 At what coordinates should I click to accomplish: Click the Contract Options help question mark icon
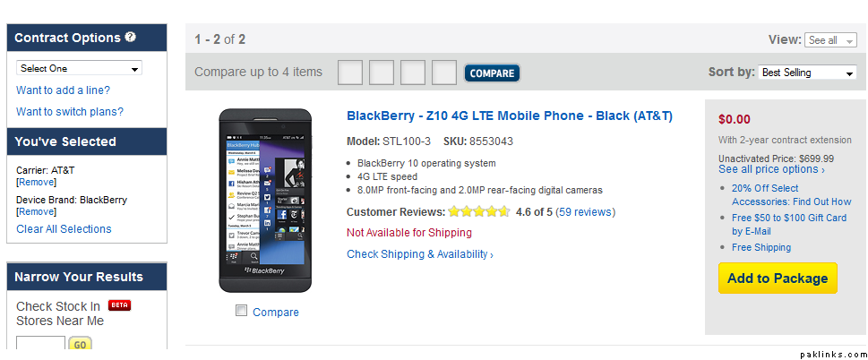131,38
